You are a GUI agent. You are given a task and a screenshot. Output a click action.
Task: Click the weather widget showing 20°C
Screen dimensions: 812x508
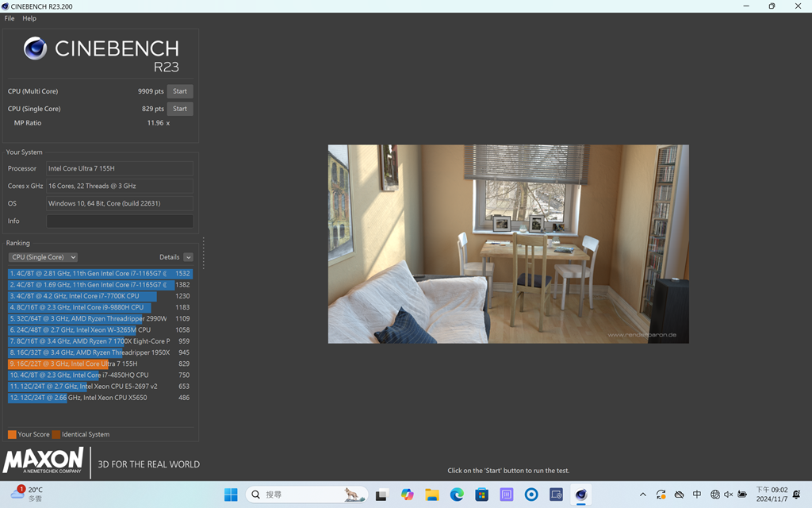click(x=27, y=494)
